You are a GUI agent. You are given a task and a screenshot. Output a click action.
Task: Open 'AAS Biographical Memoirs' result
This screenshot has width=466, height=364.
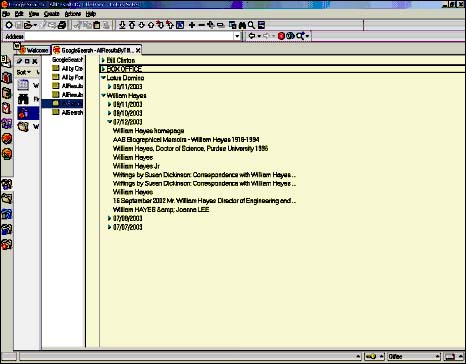click(186, 139)
